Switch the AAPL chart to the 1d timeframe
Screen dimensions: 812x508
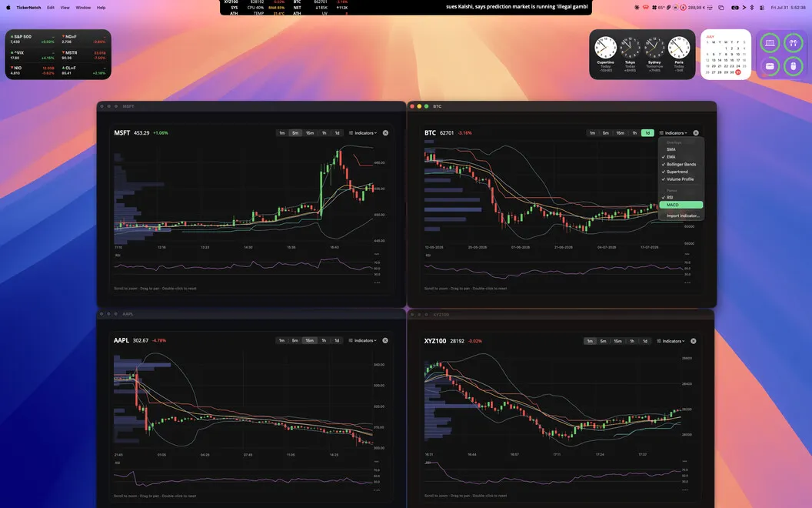click(337, 340)
